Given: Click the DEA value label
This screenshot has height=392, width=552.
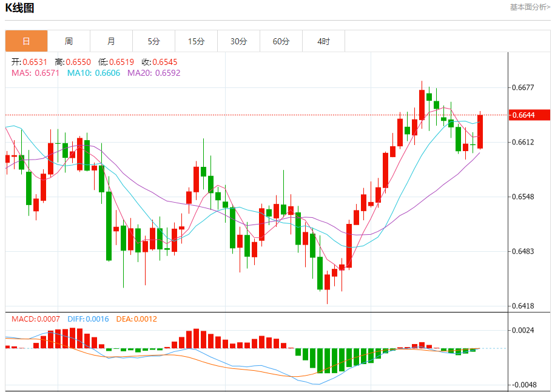Looking at the screenshot, I should point(136,319).
